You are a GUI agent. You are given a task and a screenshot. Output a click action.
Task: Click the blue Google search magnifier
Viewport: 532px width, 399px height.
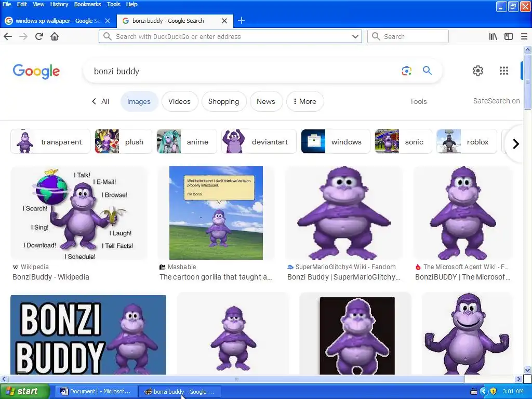click(x=427, y=71)
